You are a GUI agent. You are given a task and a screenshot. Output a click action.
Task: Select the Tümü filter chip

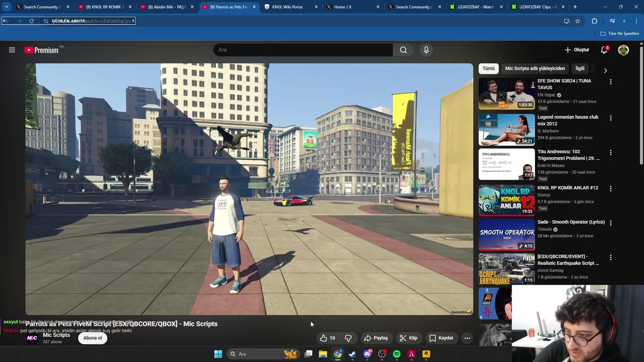coord(489,68)
